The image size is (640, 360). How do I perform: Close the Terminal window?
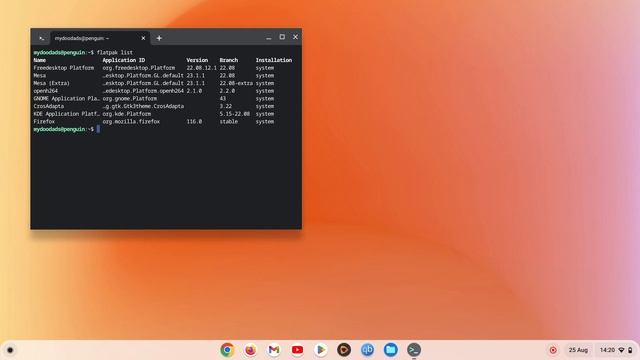click(x=296, y=37)
